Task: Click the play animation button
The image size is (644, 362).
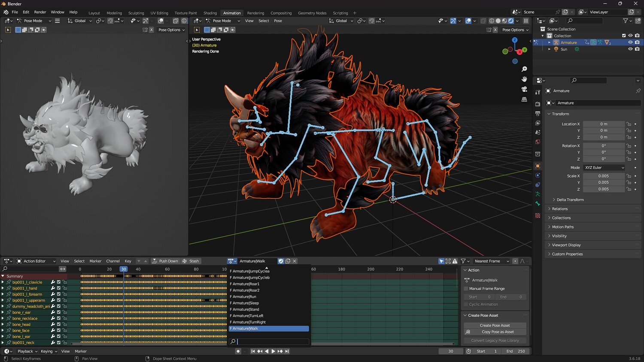Action: [273, 351]
